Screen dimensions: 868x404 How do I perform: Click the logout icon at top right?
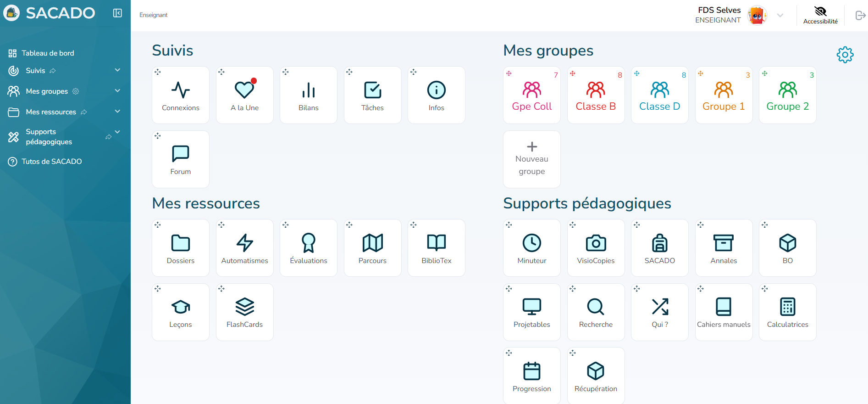coord(860,15)
